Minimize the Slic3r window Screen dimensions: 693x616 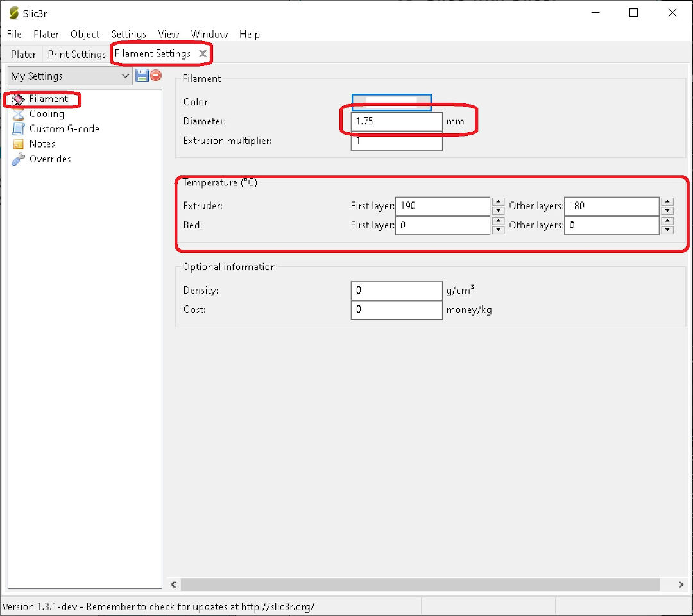coord(595,13)
